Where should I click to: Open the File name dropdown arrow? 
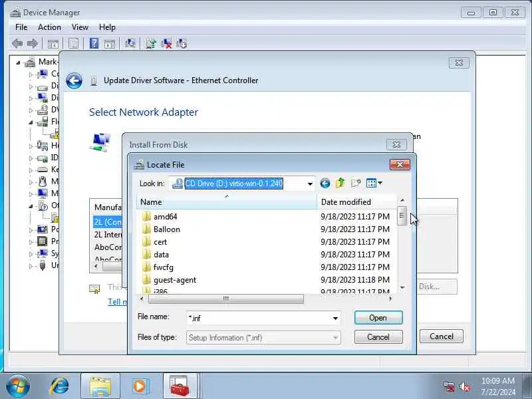335,319
